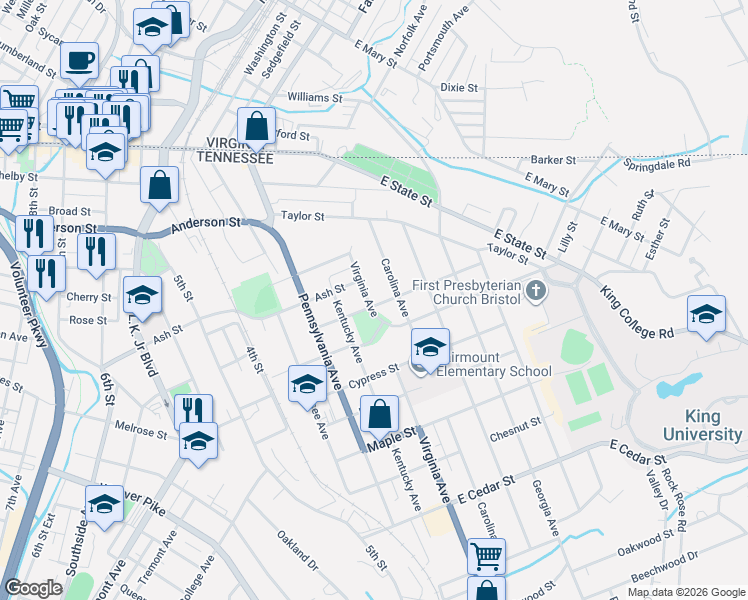Click Beechwood Dr label

pyautogui.click(x=665, y=566)
